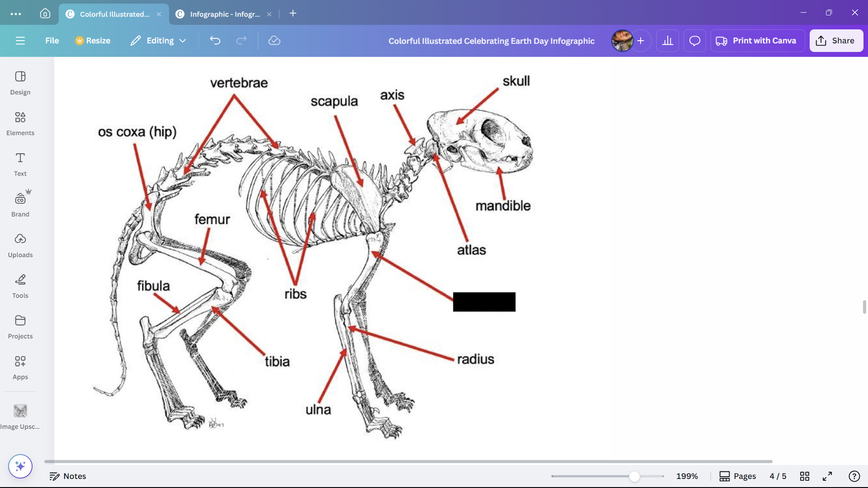Close the Colorful Illustrated tab

[x=159, y=14]
